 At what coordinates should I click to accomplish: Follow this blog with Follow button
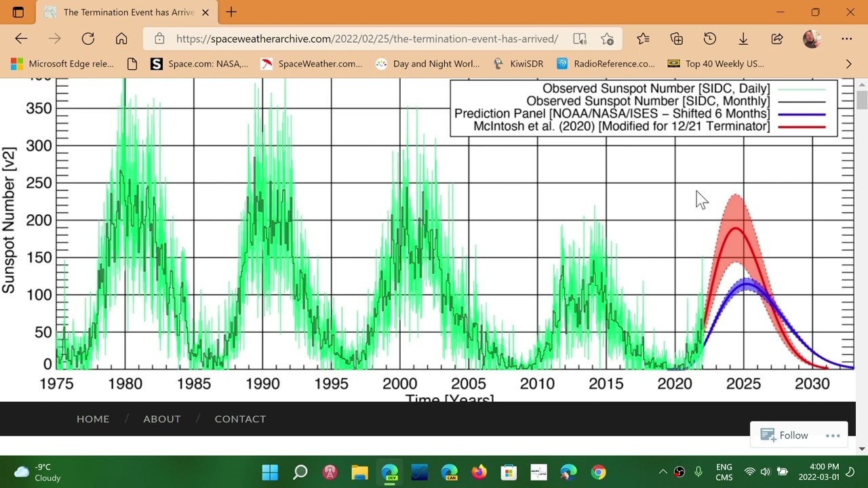[785, 435]
